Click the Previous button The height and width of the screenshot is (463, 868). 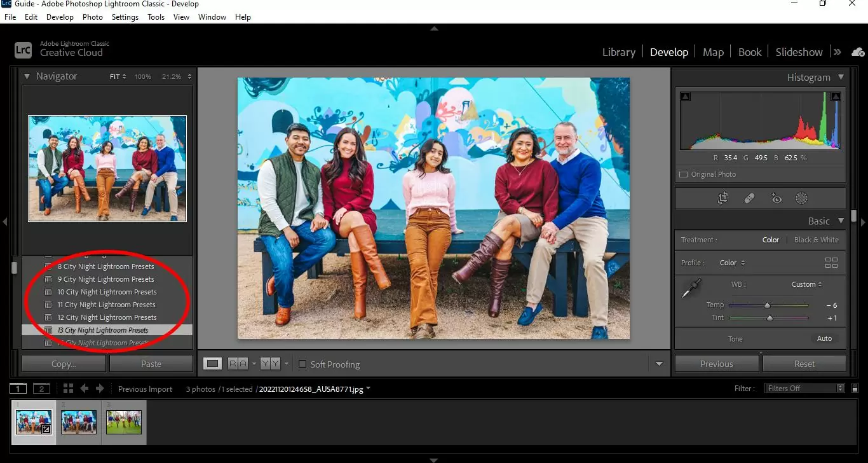(x=717, y=364)
